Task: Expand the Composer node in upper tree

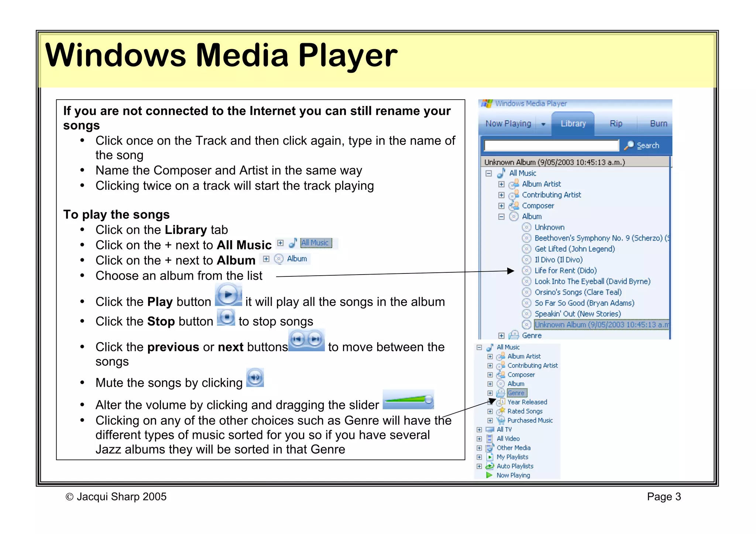Action: pos(501,206)
